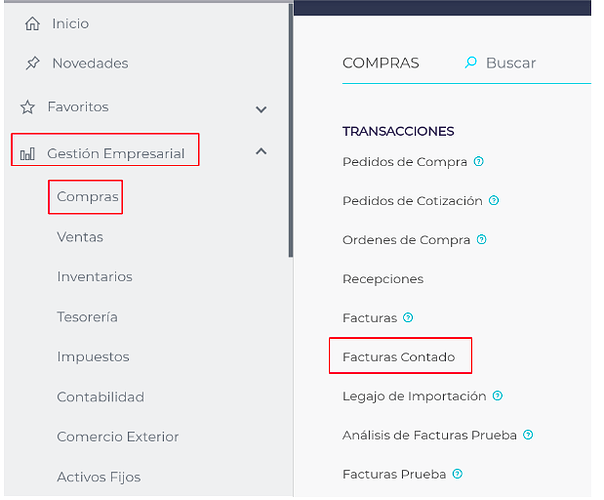The height and width of the screenshot is (500, 604).
Task: Open help icon beside Pedidos de Cotización
Action: (494, 200)
